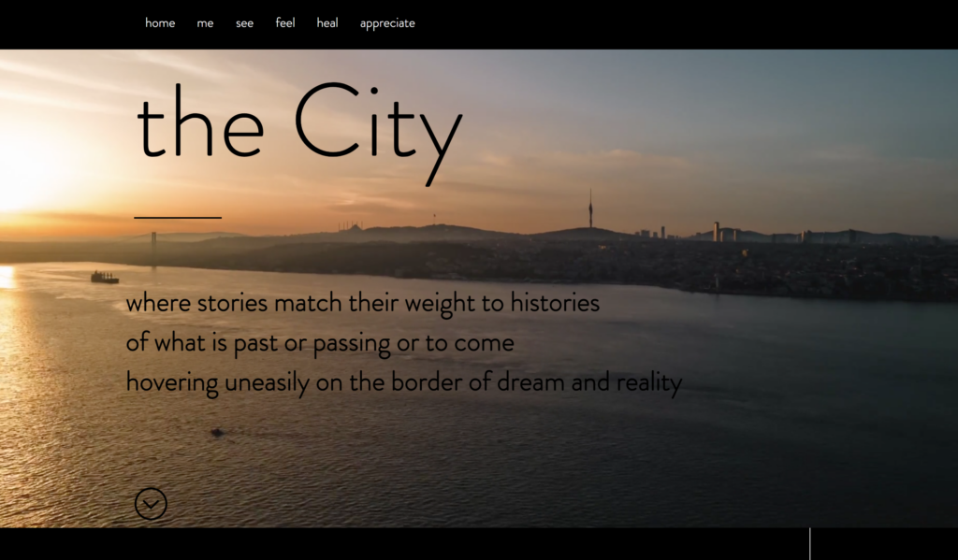The height and width of the screenshot is (560, 958).
Task: Open the see menu item
Action: 244,23
